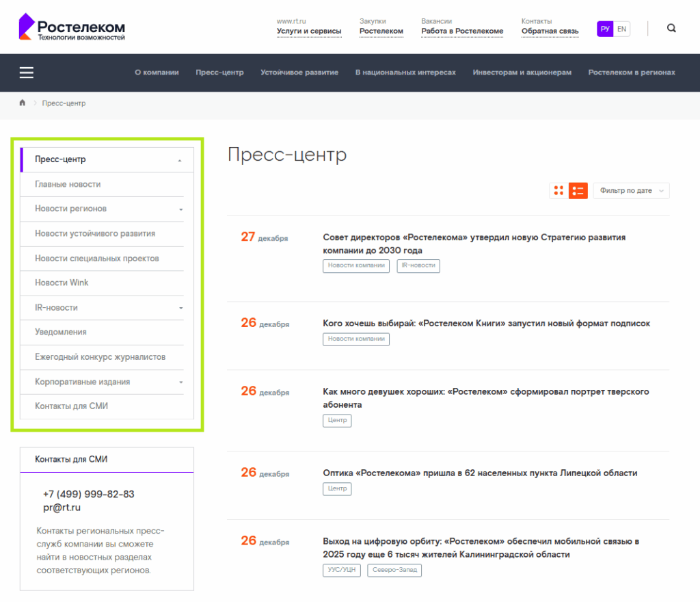
Task: Click the Северо-Запад tag
Action: [394, 570]
